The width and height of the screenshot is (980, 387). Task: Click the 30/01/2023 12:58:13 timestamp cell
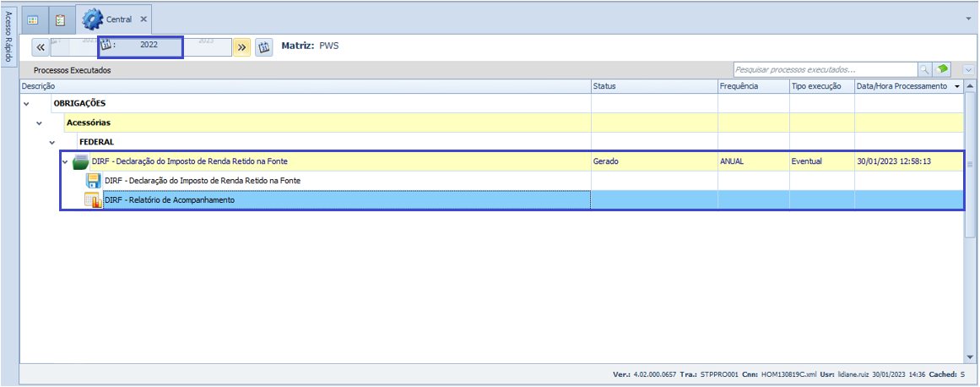[x=909, y=161]
